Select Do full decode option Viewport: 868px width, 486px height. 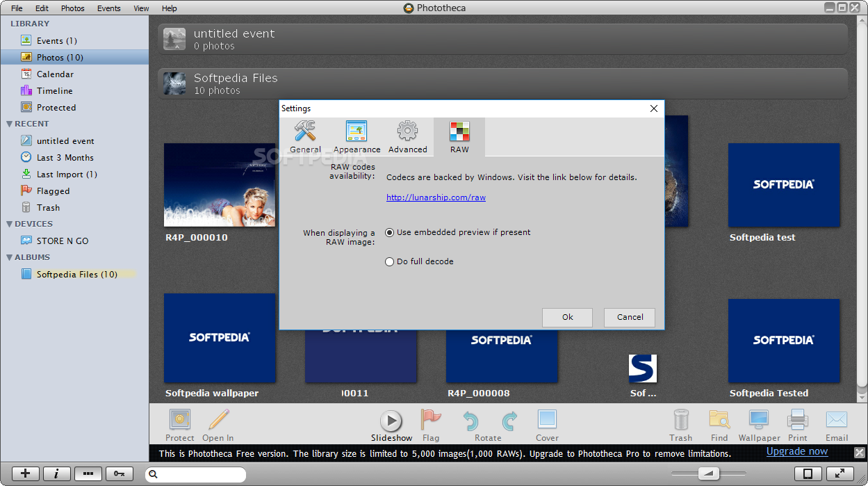coord(419,261)
